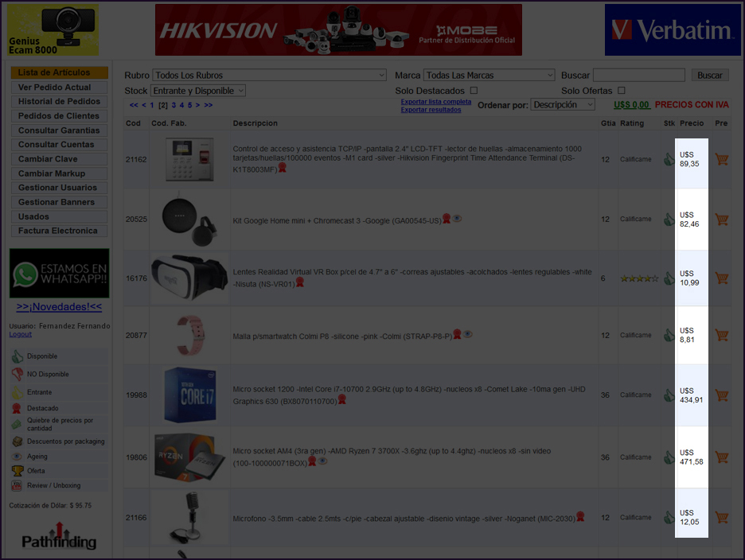Click cart icon for Google Home mini kit

coord(722,220)
